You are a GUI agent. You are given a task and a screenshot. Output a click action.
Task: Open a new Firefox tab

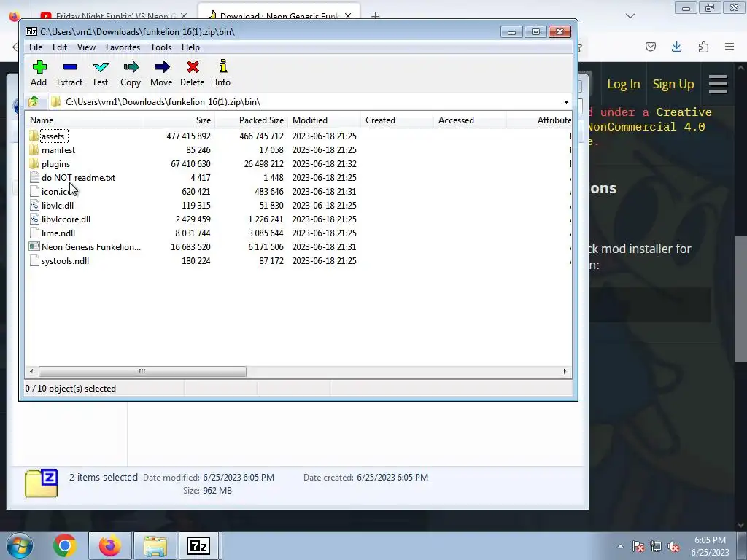coord(376,16)
